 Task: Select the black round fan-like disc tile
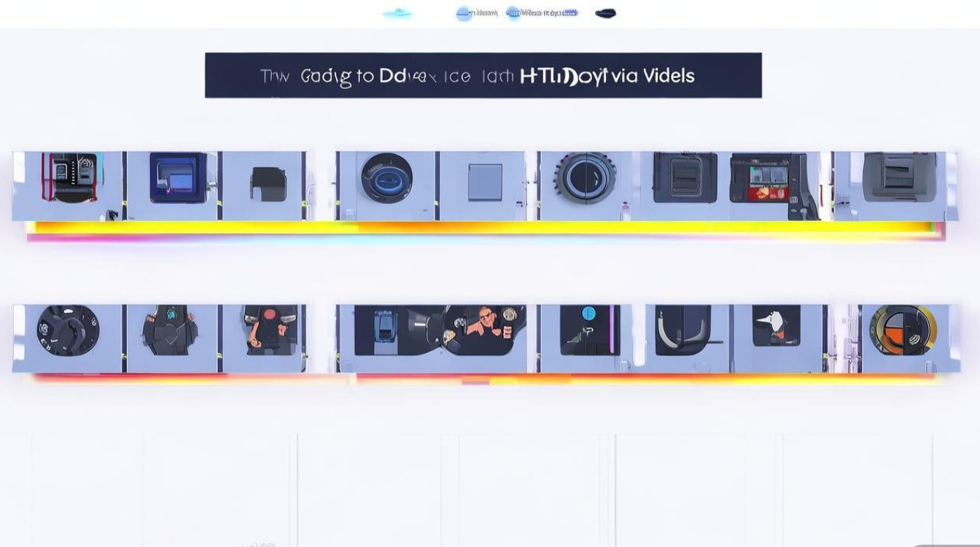(68, 330)
